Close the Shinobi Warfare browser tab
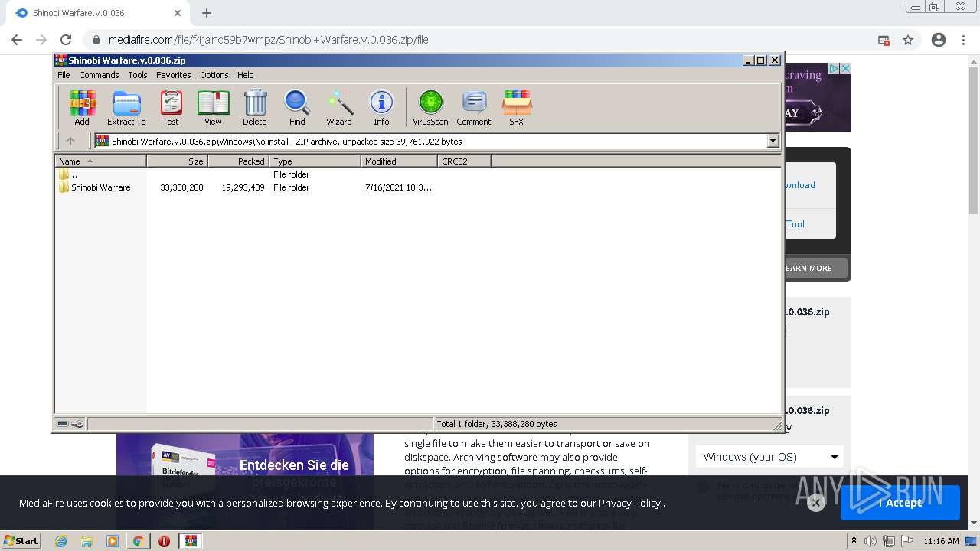Screen dimensions: 980x551 pyautogui.click(x=178, y=13)
